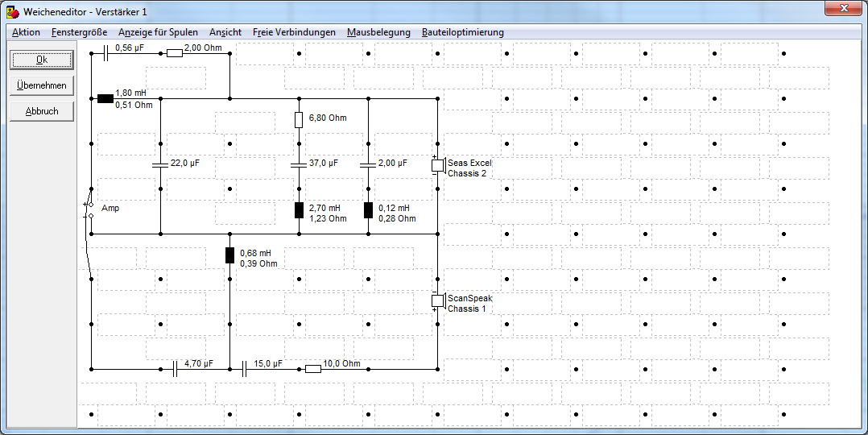Expand the Anzeige für Spulen menu
The width and height of the screenshot is (868, 435).
158,32
